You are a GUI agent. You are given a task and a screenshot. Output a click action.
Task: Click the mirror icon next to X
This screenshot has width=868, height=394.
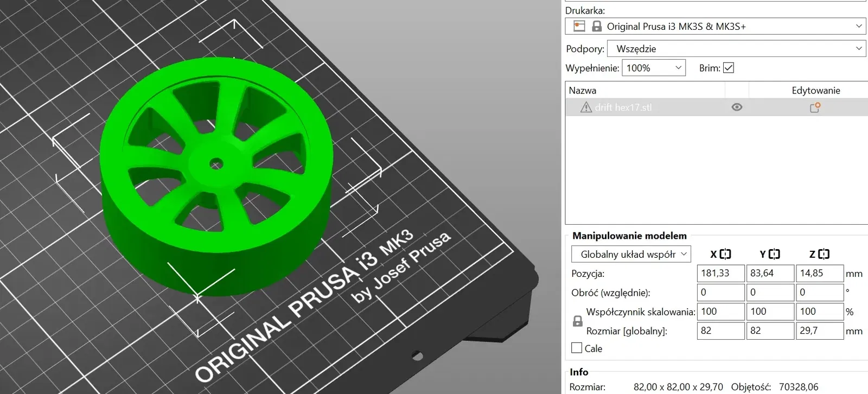click(725, 254)
